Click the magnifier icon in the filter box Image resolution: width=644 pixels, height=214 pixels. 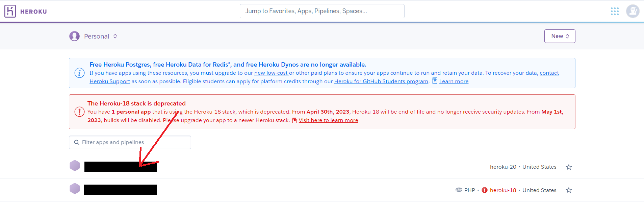click(x=77, y=142)
